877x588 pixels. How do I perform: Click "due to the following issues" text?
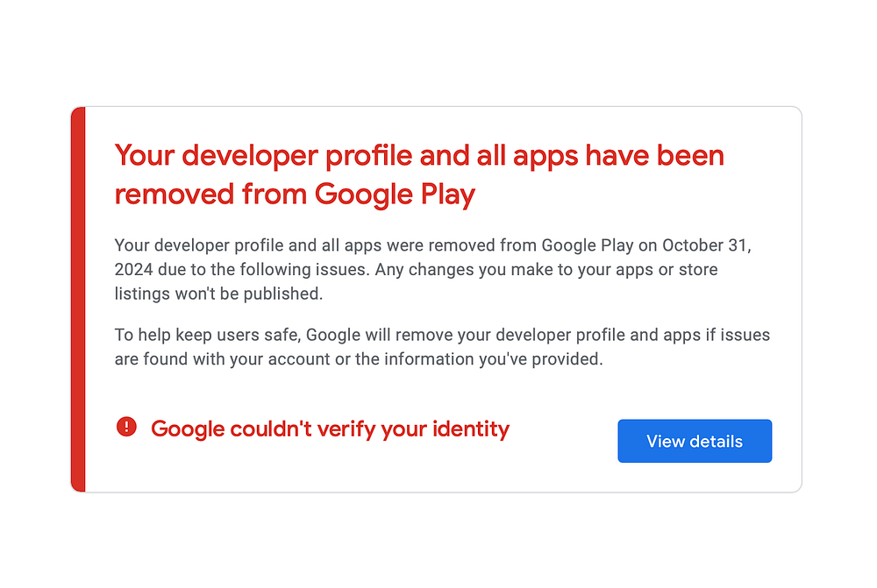pyautogui.click(x=273, y=269)
